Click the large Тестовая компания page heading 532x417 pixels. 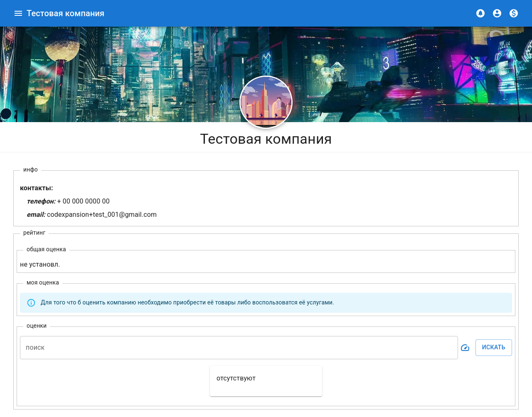(266, 139)
